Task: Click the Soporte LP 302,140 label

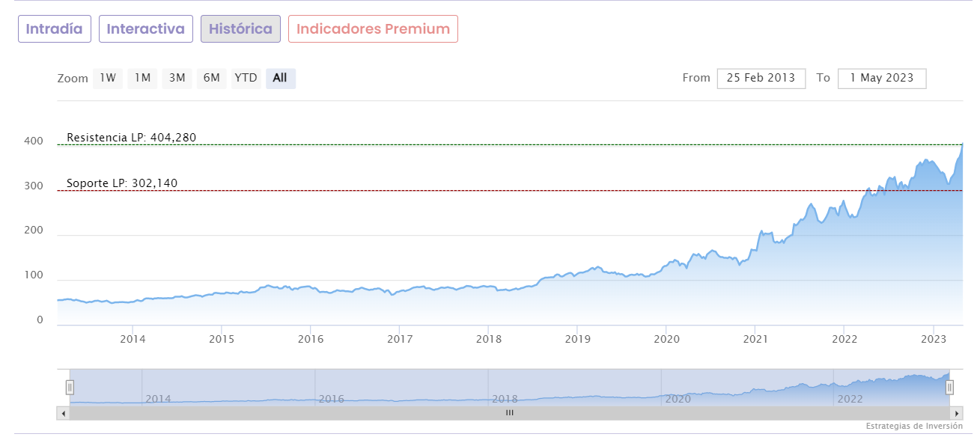Action: [x=122, y=183]
